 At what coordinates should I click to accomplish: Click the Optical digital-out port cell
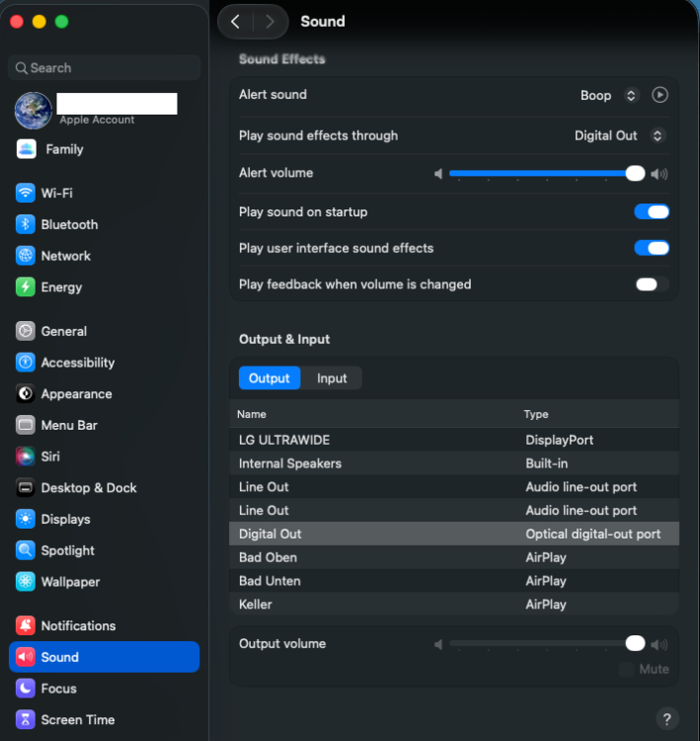(x=592, y=534)
